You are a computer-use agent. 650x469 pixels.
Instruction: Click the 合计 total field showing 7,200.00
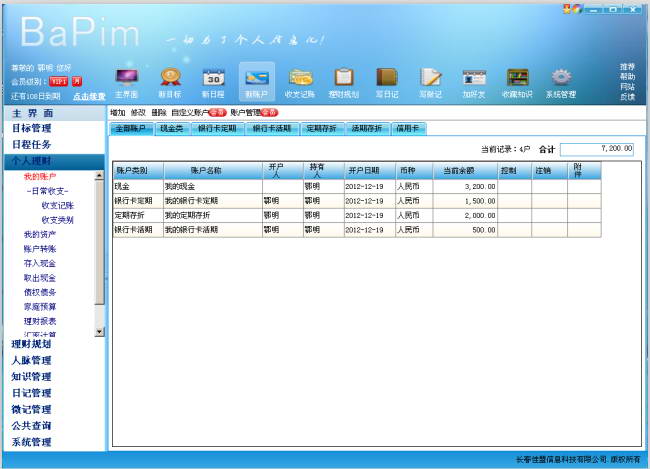coord(597,149)
